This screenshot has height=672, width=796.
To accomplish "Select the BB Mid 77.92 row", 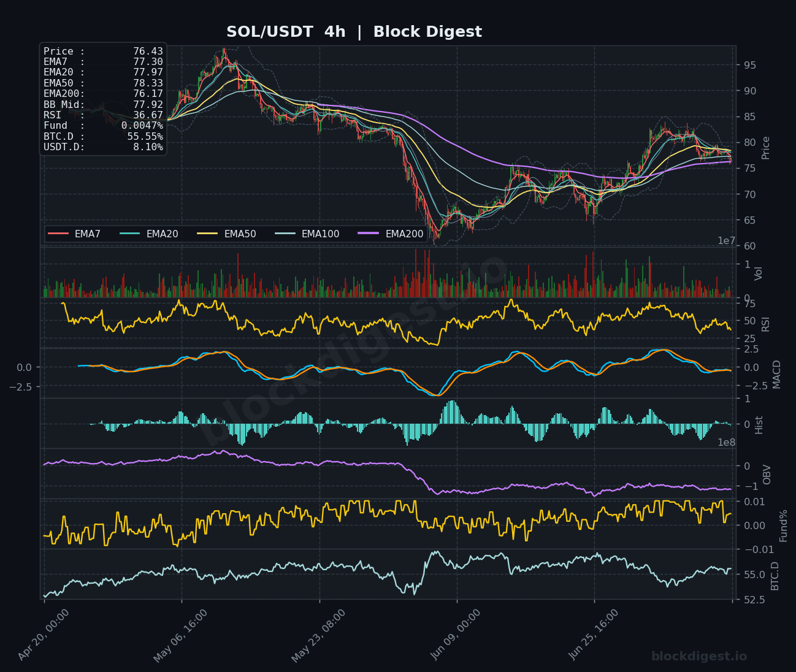I will [x=103, y=105].
